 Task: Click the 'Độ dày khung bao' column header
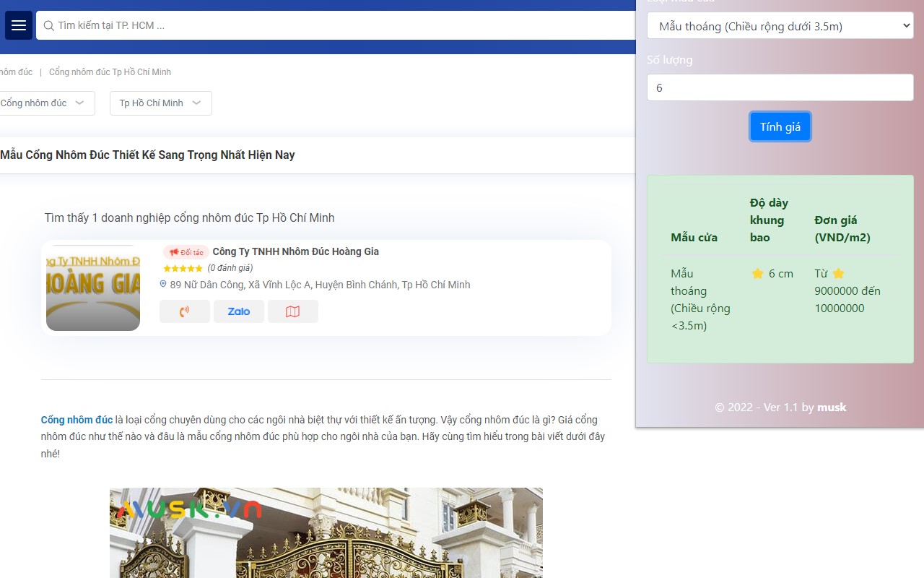click(x=769, y=220)
